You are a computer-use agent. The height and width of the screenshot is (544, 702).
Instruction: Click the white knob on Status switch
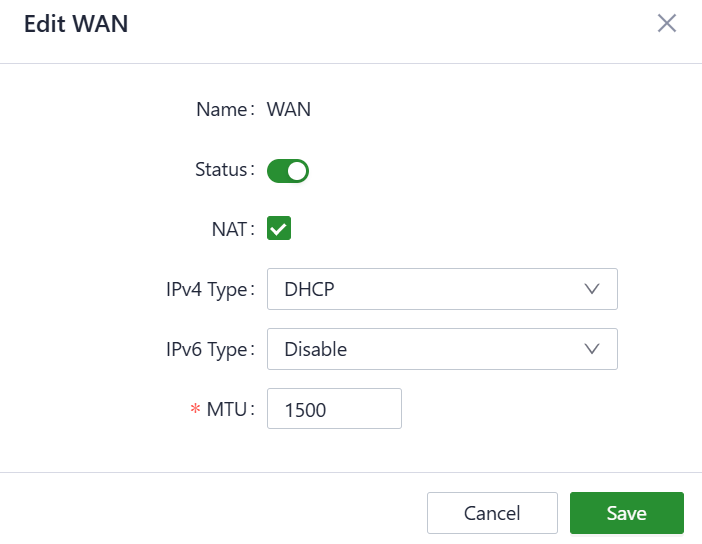(x=297, y=171)
